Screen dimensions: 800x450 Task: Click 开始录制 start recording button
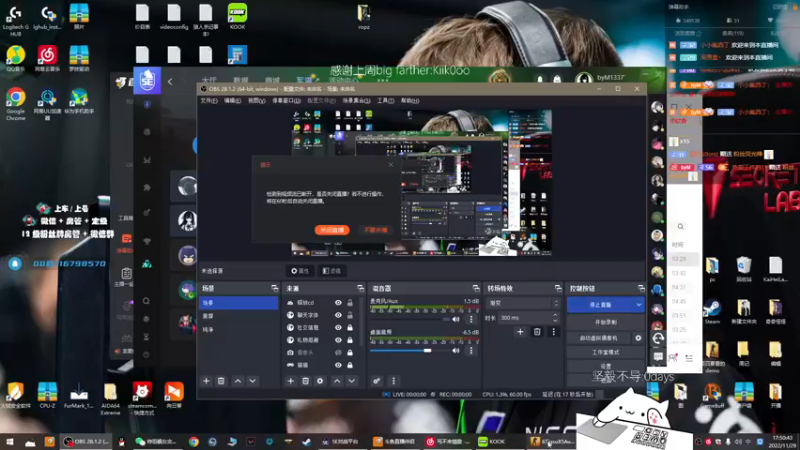(x=605, y=322)
